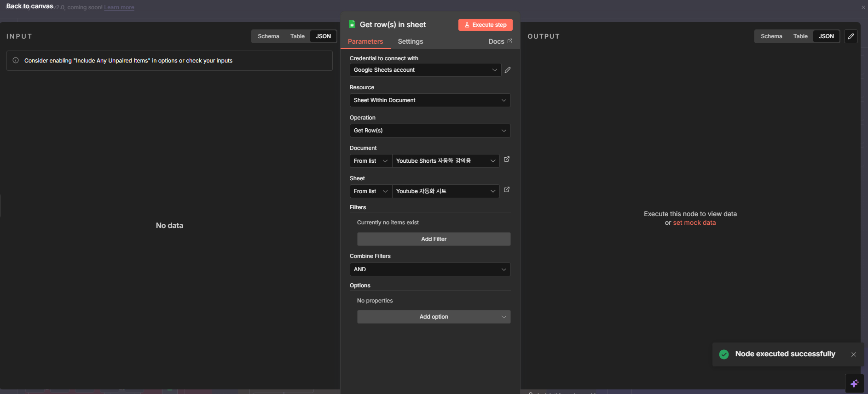The height and width of the screenshot is (394, 868).
Task: Pick another sheet from the Youtube 자동화 시트 dropdown
Action: click(446, 191)
